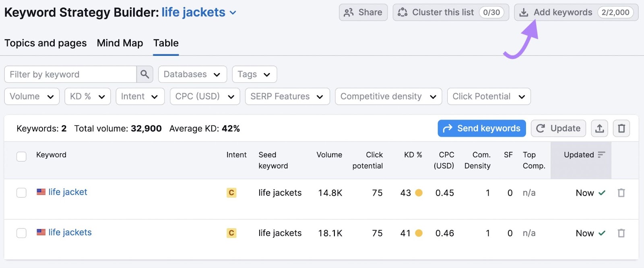Open the Intent filter dropdown

pos(140,96)
